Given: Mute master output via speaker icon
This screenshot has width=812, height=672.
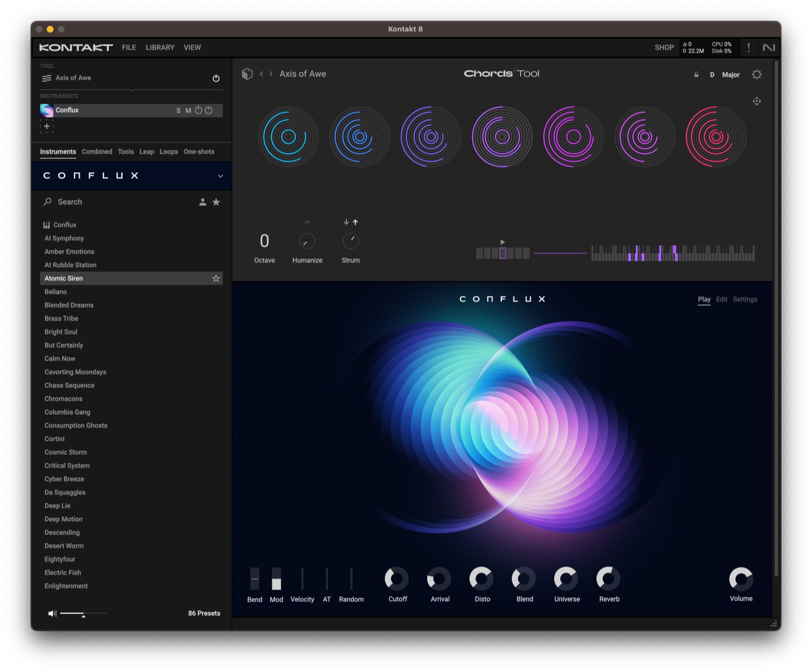Looking at the screenshot, I should coord(52,613).
